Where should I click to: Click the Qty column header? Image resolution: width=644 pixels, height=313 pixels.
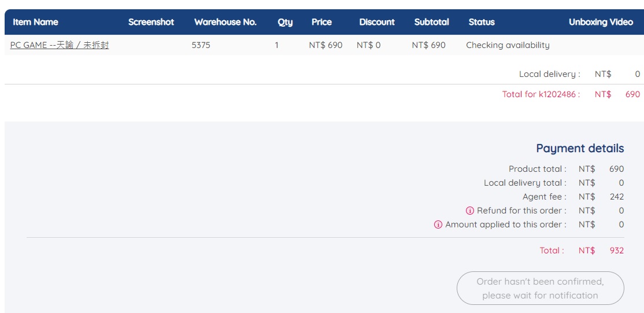click(285, 22)
